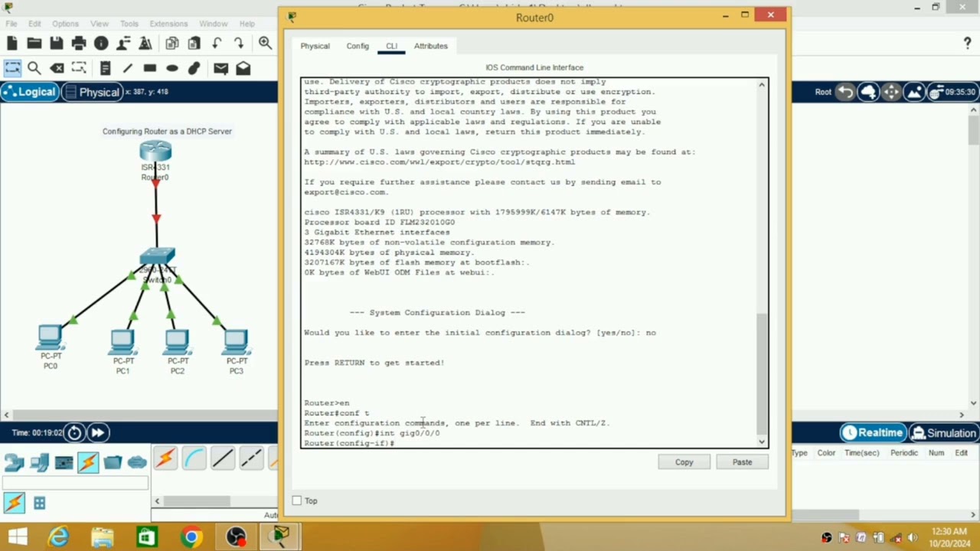Choose the Inspect magnifier tool

[34, 68]
